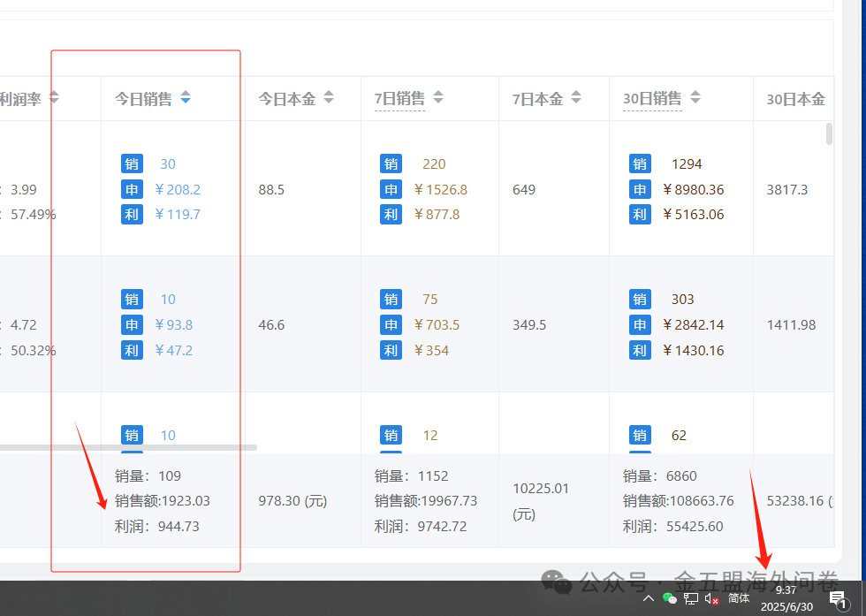The width and height of the screenshot is (866, 616).
Task: Sort by 7日本金 column
Action: point(576,97)
